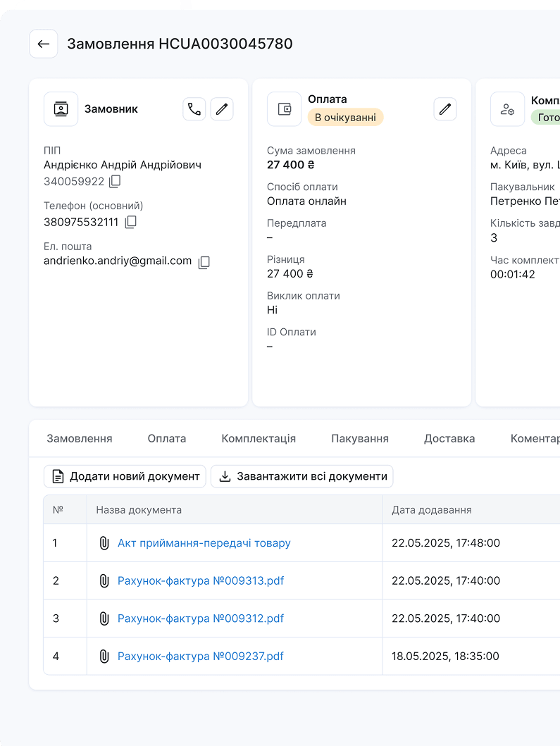Screen dimensions: 560x746
Task: Open Акт приймання-передачі товару document
Action: point(204,543)
